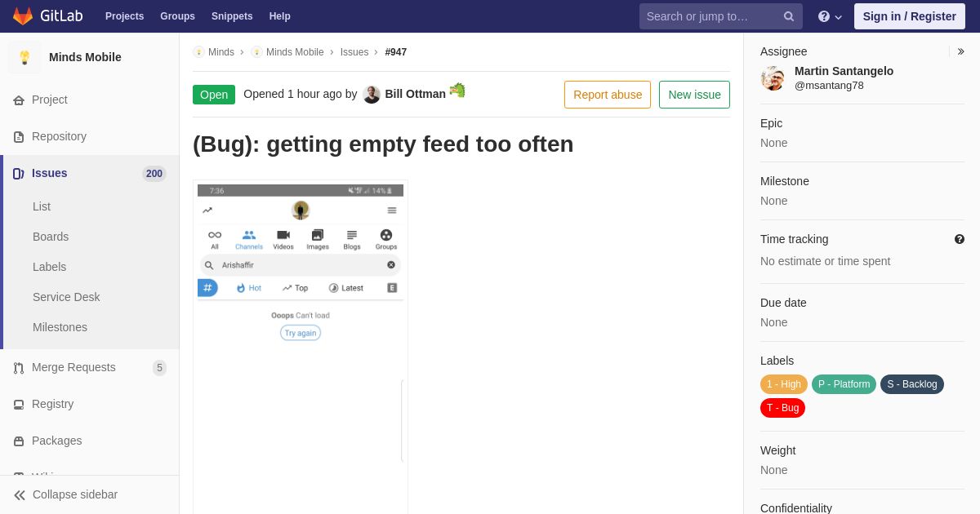Viewport: 980px width, 514px height.
Task: Select Milestones under Issues
Action: 60,327
